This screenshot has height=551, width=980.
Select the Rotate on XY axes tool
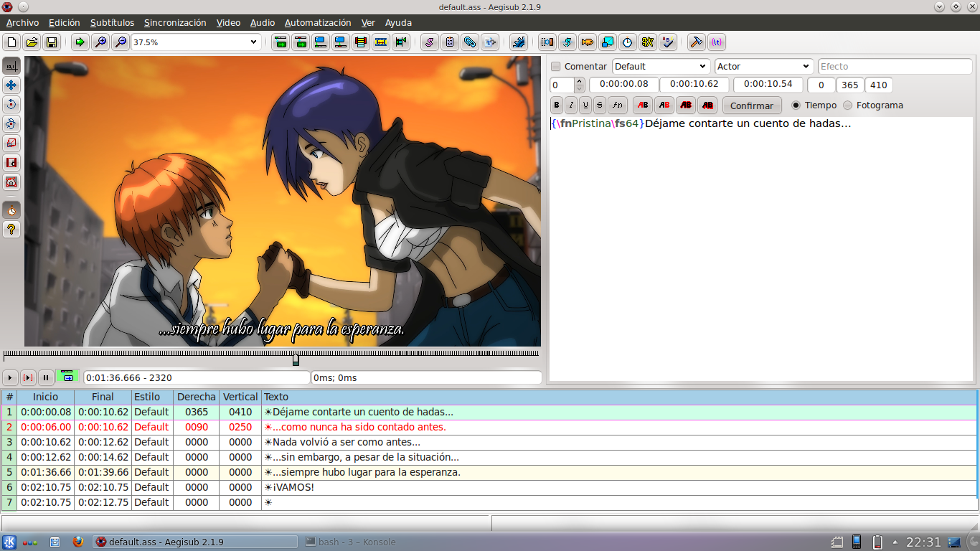[x=11, y=124]
